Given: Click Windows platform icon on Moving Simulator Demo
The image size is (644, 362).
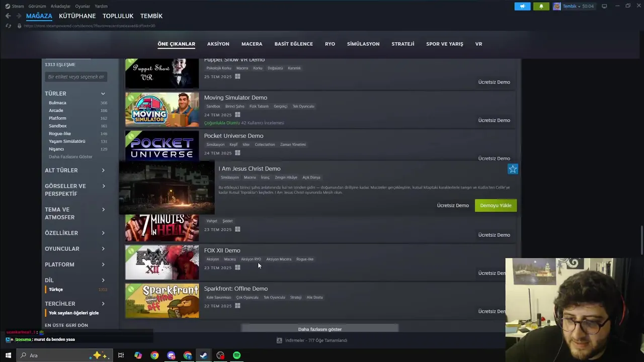Looking at the screenshot, I should coord(237,115).
